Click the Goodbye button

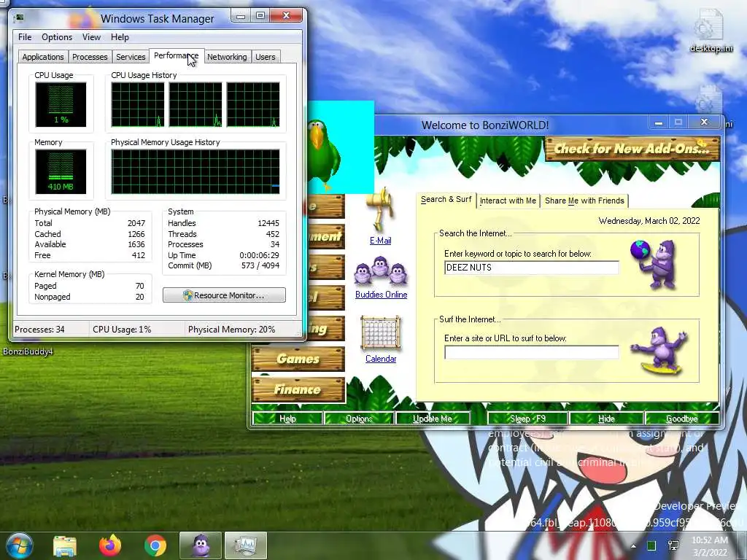point(682,419)
